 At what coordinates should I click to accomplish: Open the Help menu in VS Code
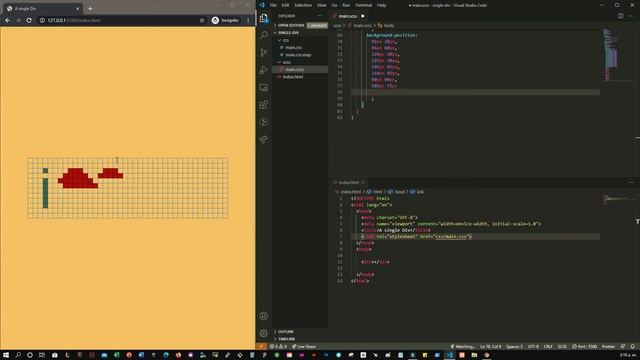(381, 5)
